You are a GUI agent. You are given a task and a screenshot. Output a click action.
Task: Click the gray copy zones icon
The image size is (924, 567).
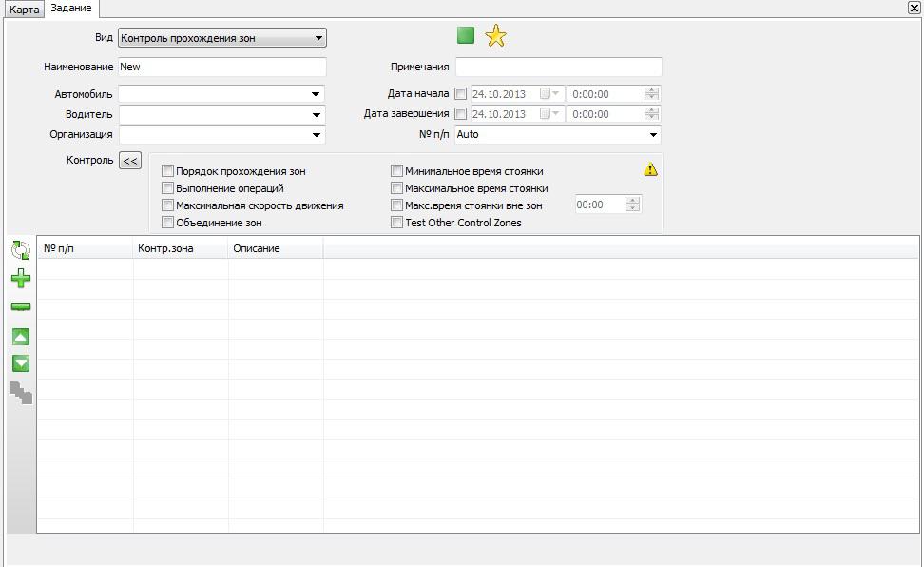21,393
